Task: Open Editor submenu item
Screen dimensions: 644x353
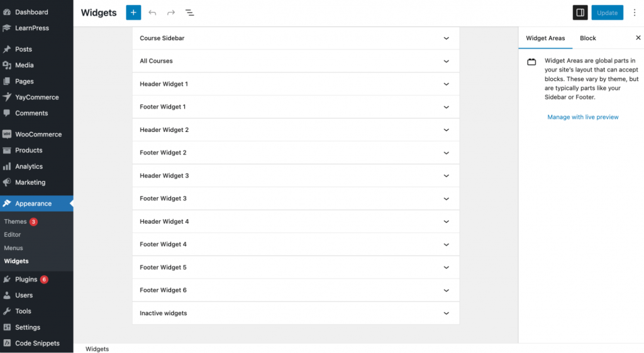Action: 13,234
